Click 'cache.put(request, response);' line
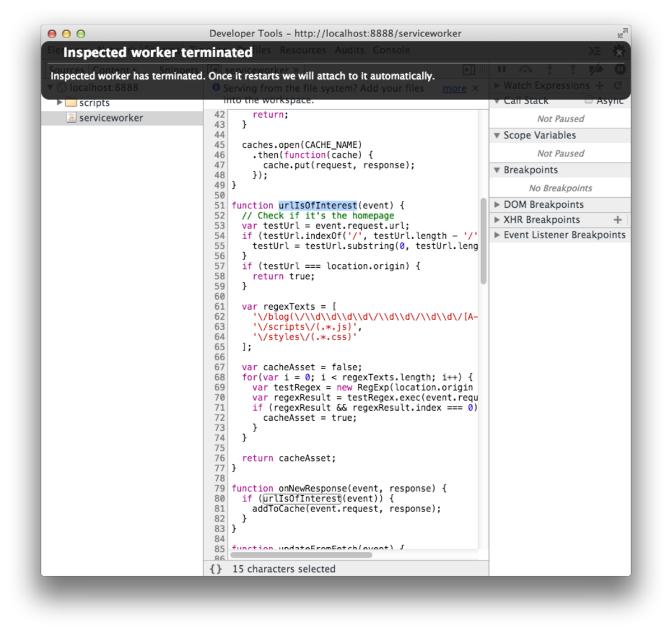This screenshot has width=672, height=633. pyautogui.click(x=339, y=165)
